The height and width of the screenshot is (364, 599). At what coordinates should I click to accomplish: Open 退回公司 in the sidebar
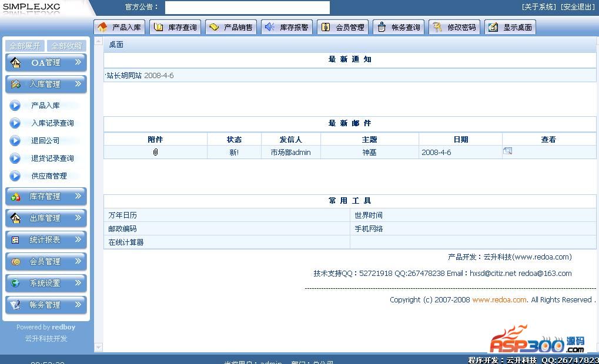point(45,141)
